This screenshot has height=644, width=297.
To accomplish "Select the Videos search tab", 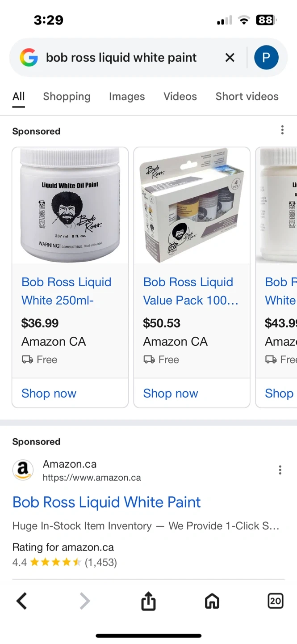I will pyautogui.click(x=180, y=97).
